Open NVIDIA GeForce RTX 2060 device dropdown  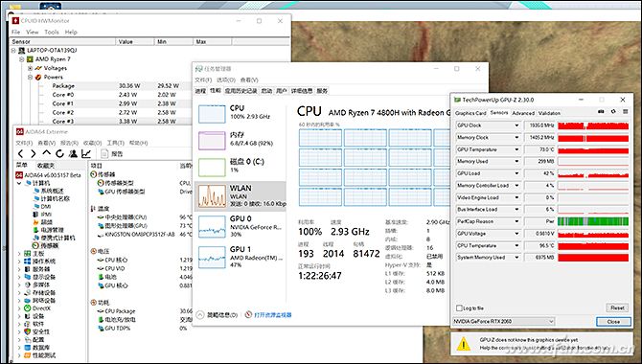point(551,322)
